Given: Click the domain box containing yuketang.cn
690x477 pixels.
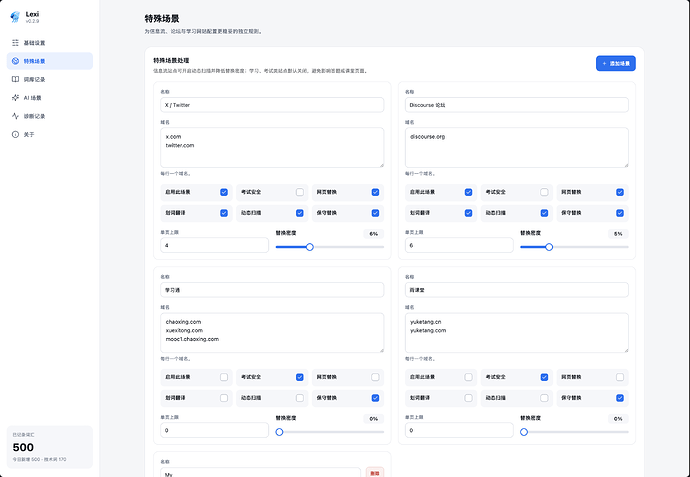Looking at the screenshot, I should tap(517, 333).
